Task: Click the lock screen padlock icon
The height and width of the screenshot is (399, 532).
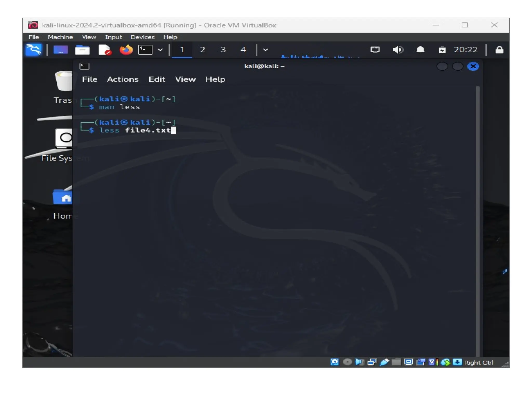Action: 499,50
